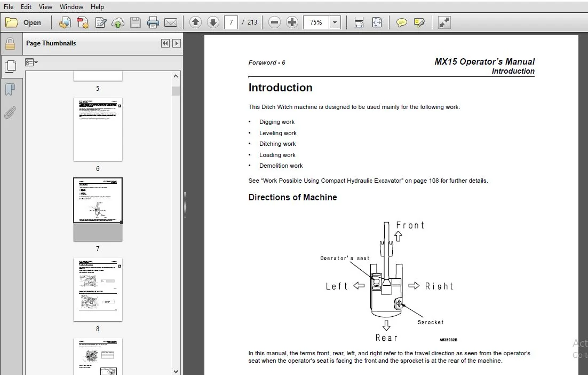
Task: Click the Left label in the diagram
Action: (x=337, y=286)
